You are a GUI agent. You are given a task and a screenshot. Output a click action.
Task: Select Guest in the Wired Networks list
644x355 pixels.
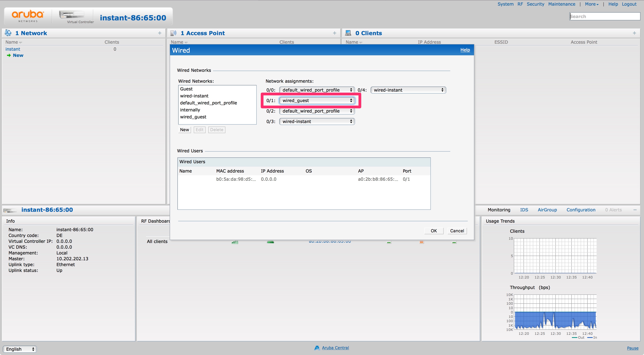click(186, 89)
